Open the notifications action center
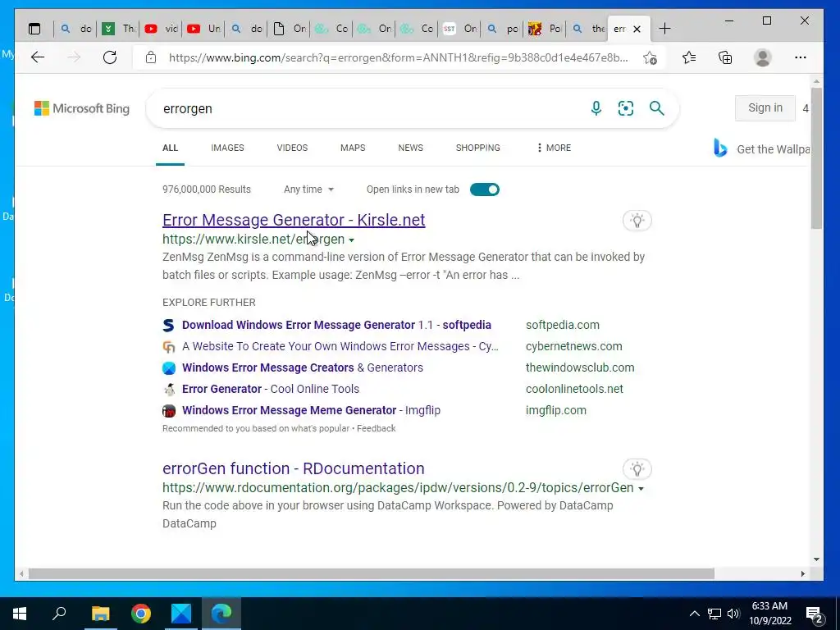The width and height of the screenshot is (840, 630). tap(815, 615)
